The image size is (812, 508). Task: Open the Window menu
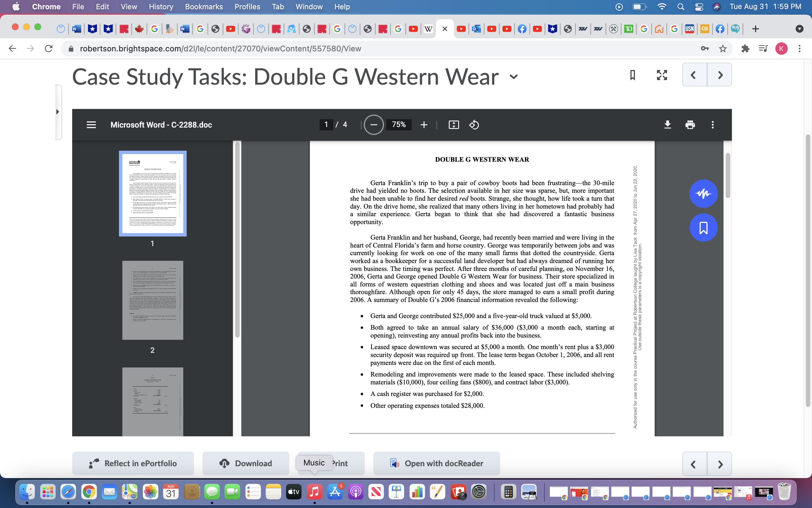pyautogui.click(x=309, y=7)
